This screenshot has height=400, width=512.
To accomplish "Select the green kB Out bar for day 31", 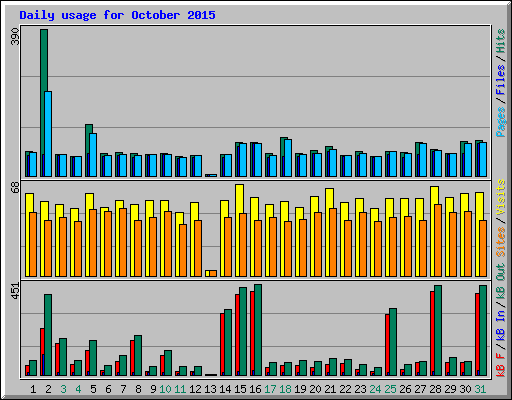I will [483, 331].
